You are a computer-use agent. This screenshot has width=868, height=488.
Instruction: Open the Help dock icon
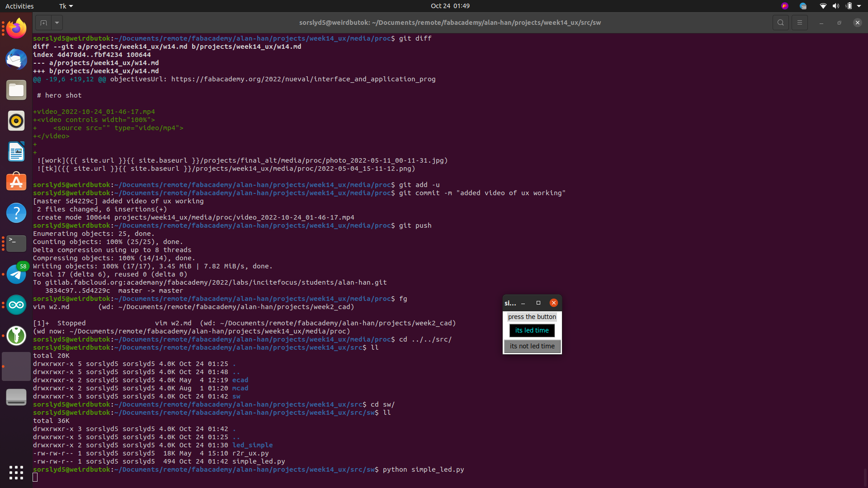(x=16, y=212)
